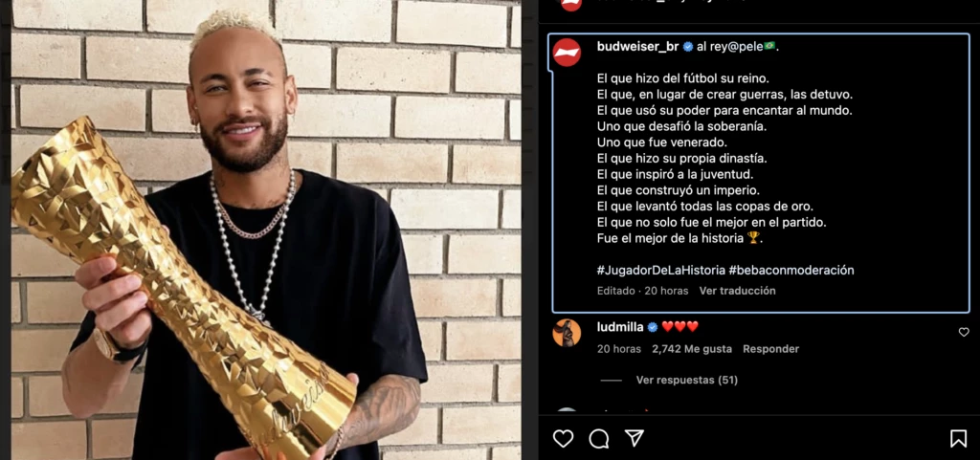
Task: Like the post with the heart icon
Action: [563, 438]
